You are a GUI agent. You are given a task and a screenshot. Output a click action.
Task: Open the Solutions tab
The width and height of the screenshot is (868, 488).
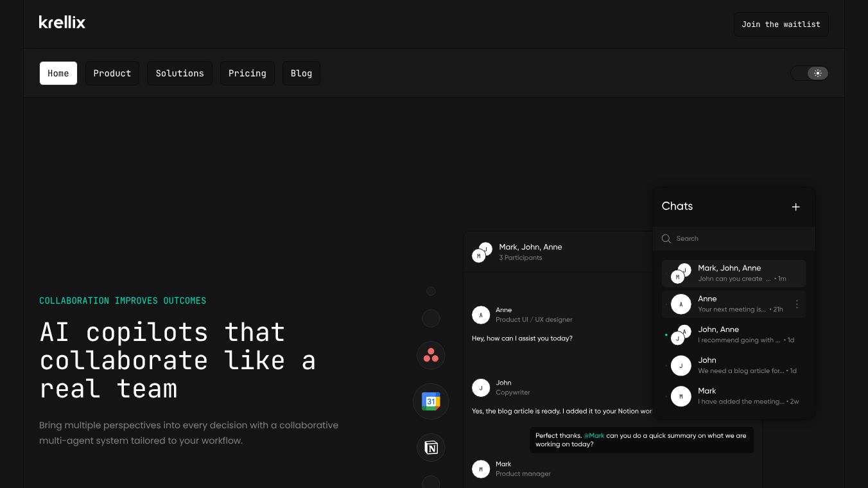tap(180, 73)
